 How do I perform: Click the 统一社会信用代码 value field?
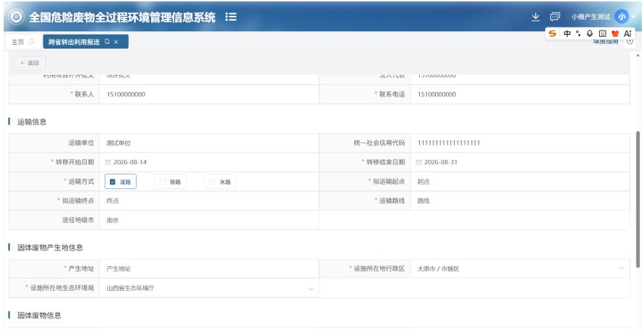(520, 143)
